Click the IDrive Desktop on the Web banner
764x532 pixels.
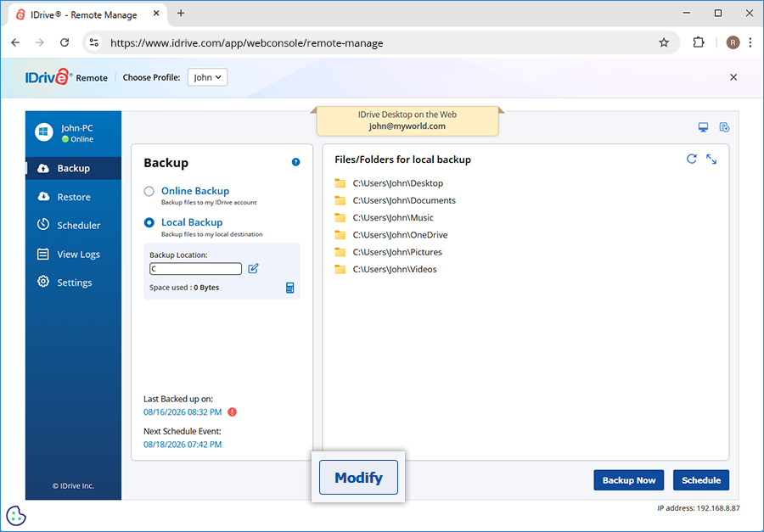pyautogui.click(x=407, y=120)
